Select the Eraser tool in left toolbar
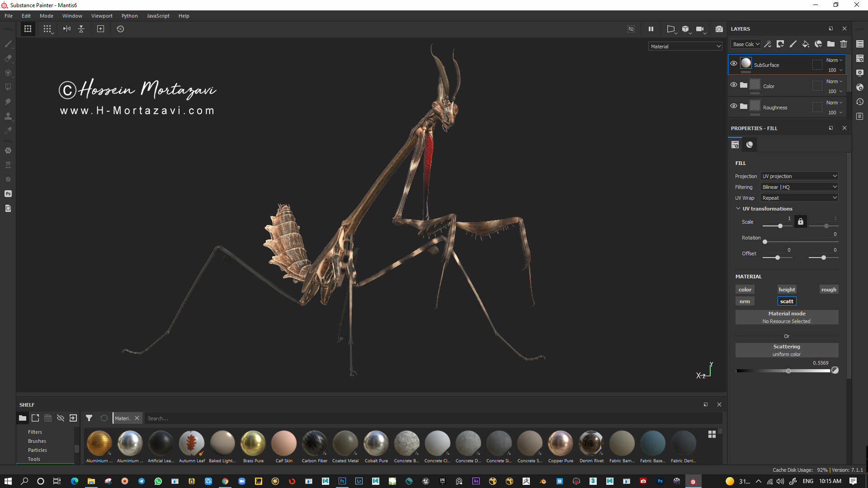Image resolution: width=868 pixels, height=488 pixels. [x=8, y=58]
